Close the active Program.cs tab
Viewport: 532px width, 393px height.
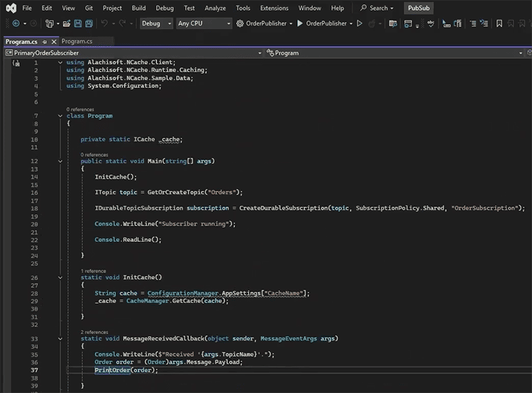pos(54,42)
